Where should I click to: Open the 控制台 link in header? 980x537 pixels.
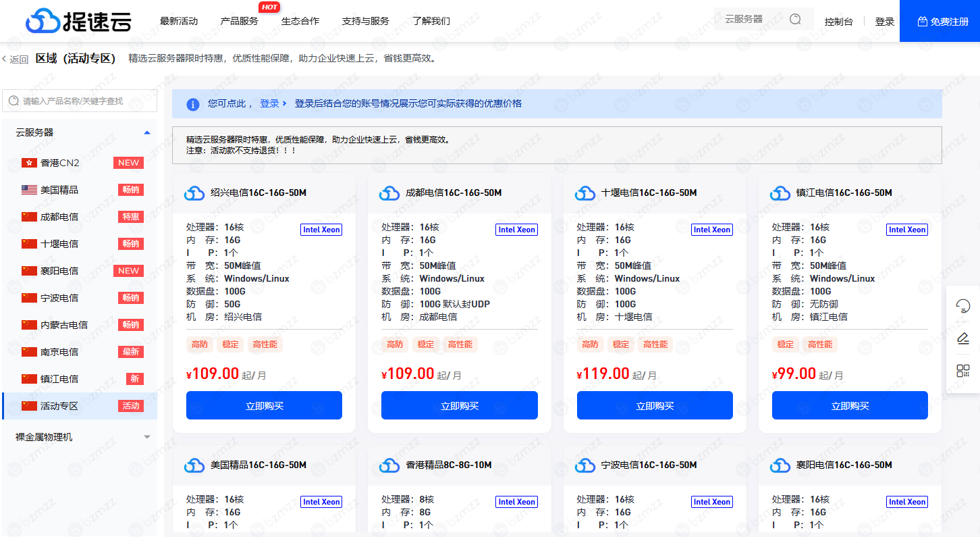point(839,22)
